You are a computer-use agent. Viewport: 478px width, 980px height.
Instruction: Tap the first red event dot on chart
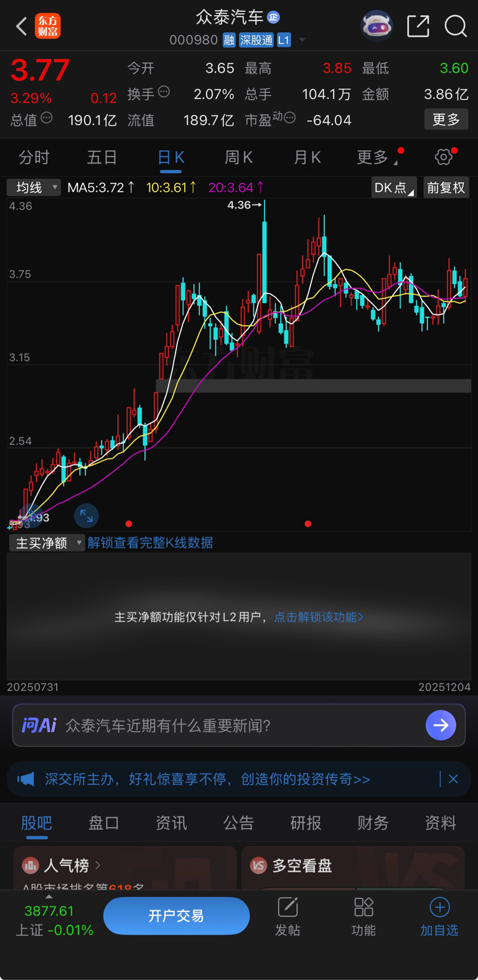point(128,524)
